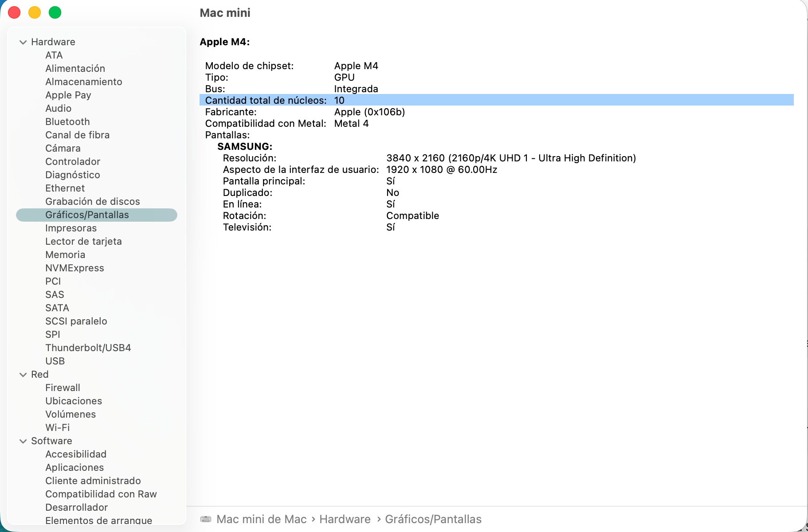Screen dimensions: 808x532
Task: Open Thunderbolt/USB4 information
Action: tap(88, 348)
